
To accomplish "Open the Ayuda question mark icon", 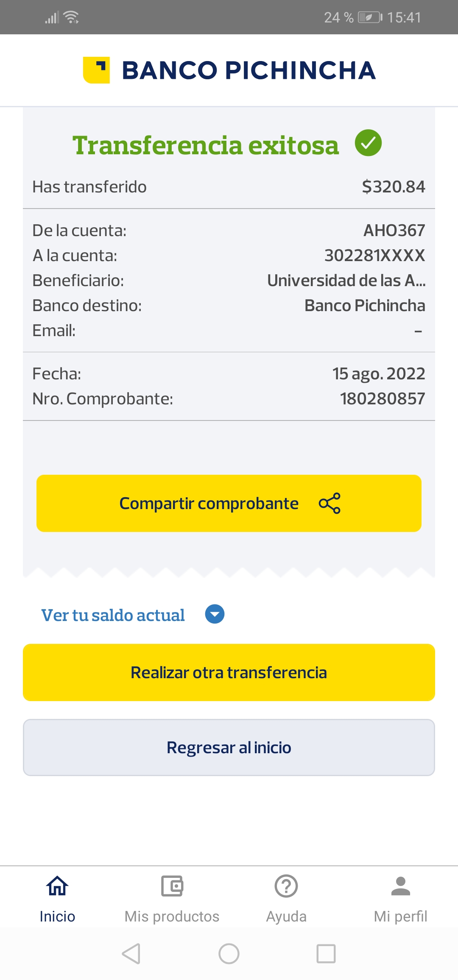I will [286, 886].
